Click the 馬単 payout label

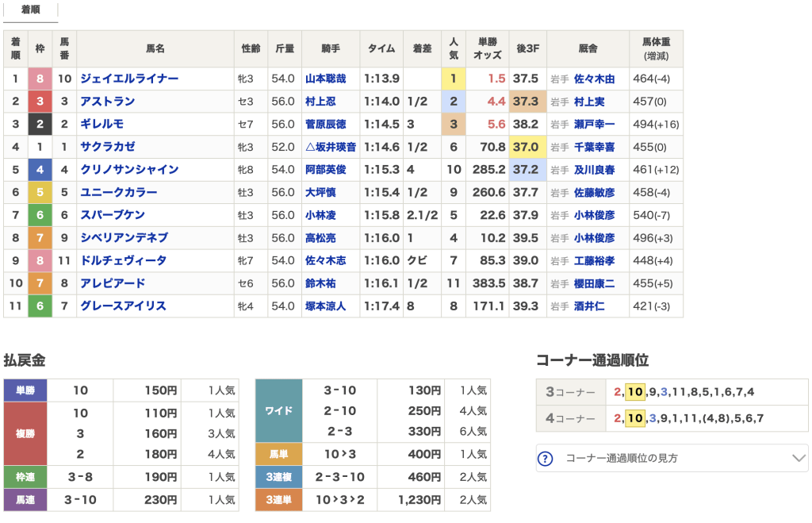(x=278, y=454)
